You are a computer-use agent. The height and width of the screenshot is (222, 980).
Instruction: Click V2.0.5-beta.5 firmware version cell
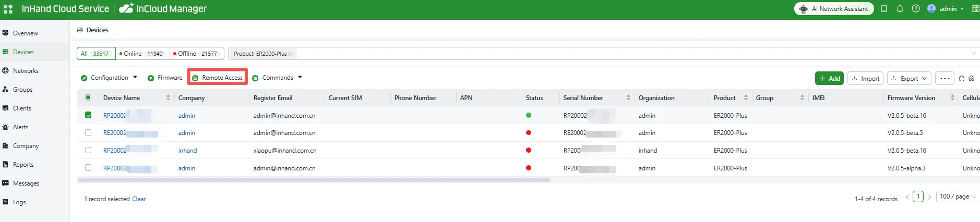click(x=905, y=133)
